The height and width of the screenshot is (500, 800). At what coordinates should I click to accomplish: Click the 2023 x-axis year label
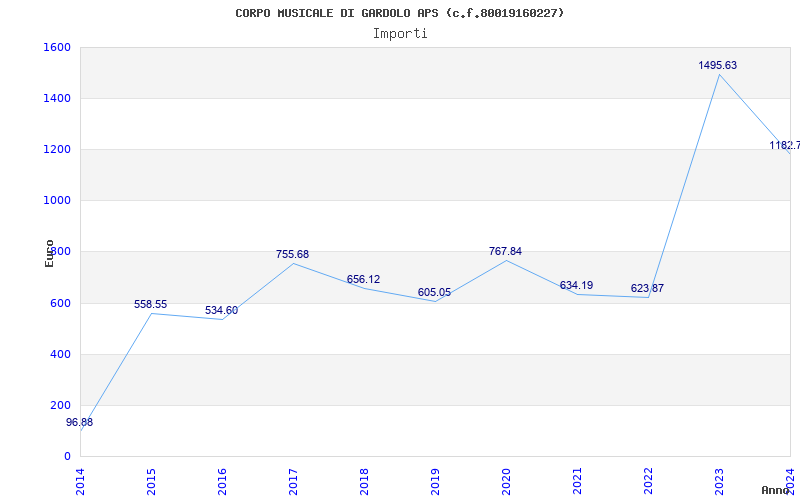[x=719, y=482]
